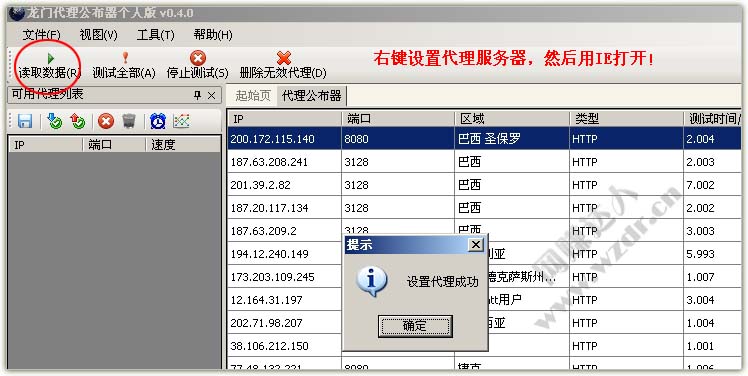Select row with IP 187.63.208.241
The width and height of the screenshot is (748, 376).
(484, 162)
